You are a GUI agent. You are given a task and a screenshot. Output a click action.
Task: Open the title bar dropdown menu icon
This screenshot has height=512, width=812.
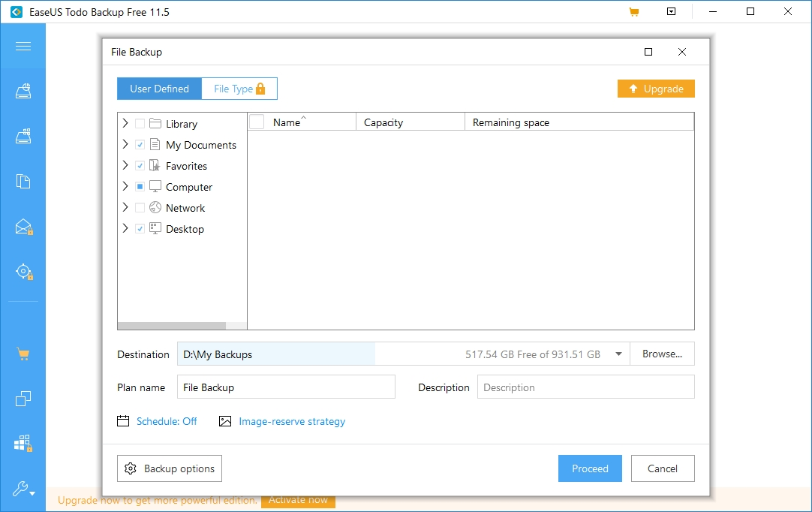[x=671, y=11]
